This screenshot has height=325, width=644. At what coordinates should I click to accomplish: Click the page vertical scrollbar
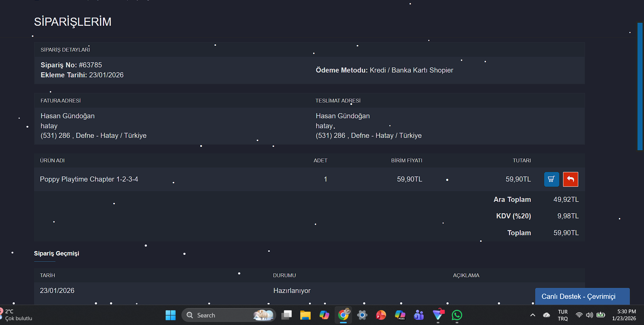(x=640, y=86)
